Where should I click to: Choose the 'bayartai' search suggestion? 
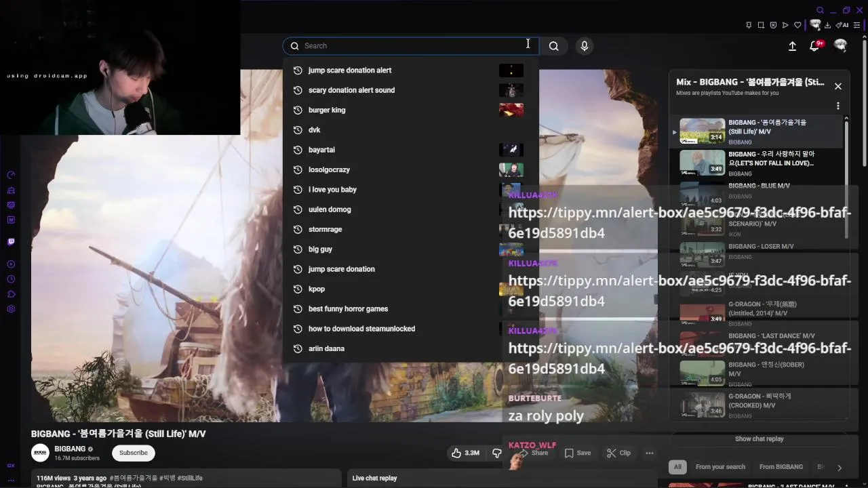click(411, 150)
